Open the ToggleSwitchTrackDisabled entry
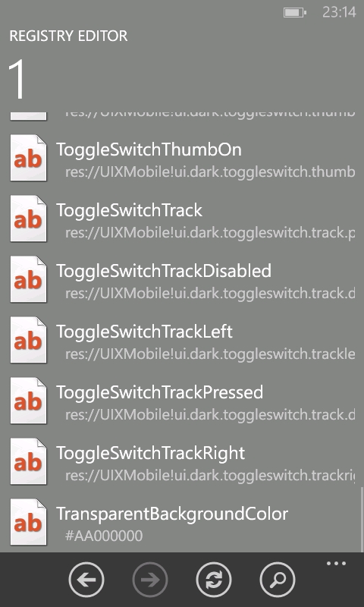 (x=182, y=280)
